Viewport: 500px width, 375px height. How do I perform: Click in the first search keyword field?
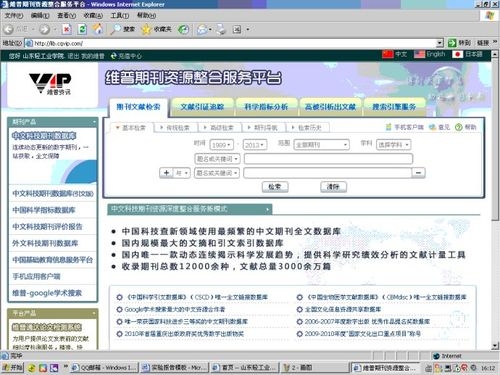coord(328,159)
